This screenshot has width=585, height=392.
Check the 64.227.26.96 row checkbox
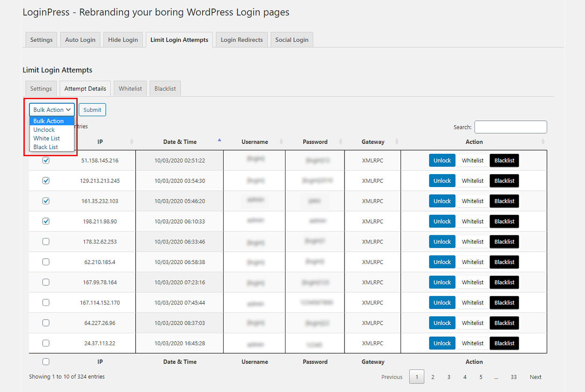pyautogui.click(x=46, y=323)
